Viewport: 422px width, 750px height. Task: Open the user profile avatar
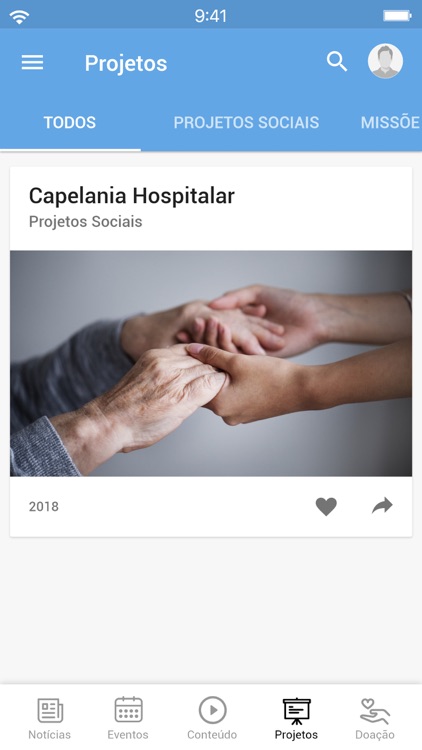tap(385, 61)
